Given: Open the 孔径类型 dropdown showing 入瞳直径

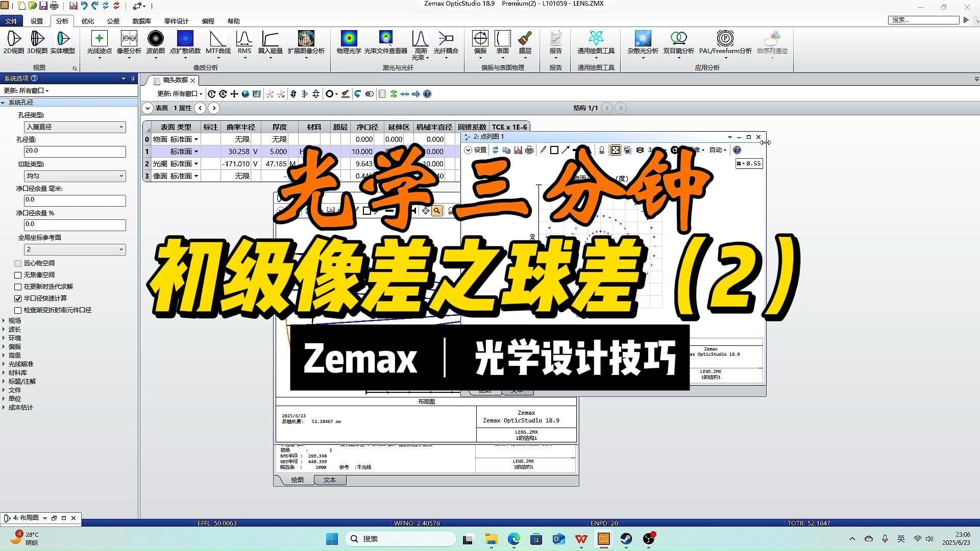Looking at the screenshot, I should coord(75,127).
